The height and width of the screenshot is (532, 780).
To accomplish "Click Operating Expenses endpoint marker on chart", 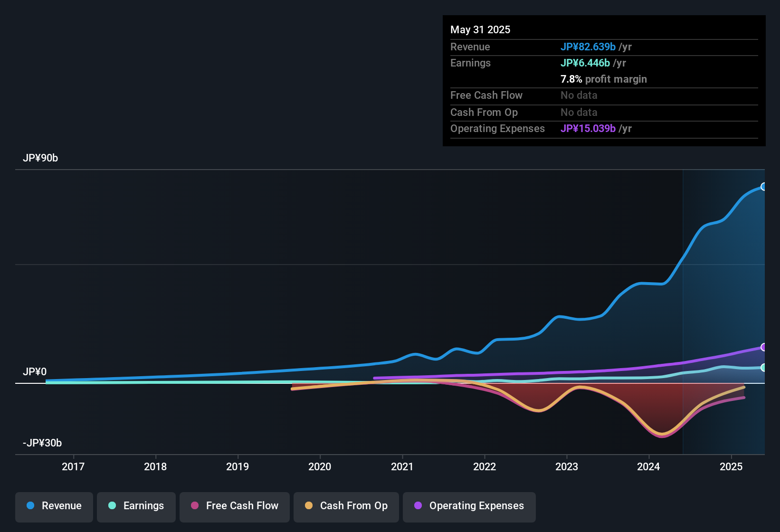I will 763,347.
